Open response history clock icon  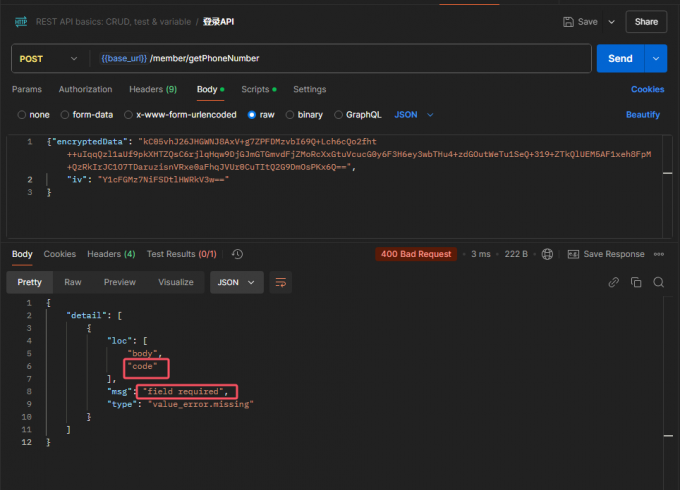coord(237,254)
